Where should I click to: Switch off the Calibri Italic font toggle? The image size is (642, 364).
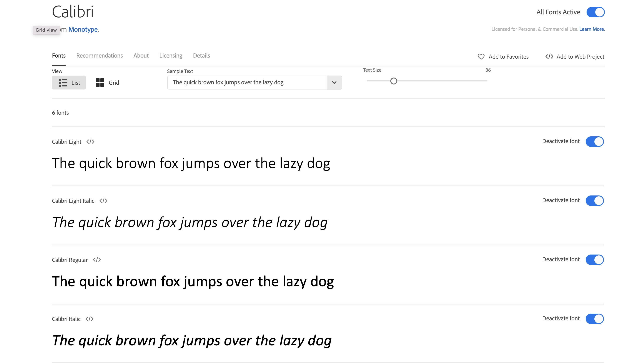click(x=594, y=318)
